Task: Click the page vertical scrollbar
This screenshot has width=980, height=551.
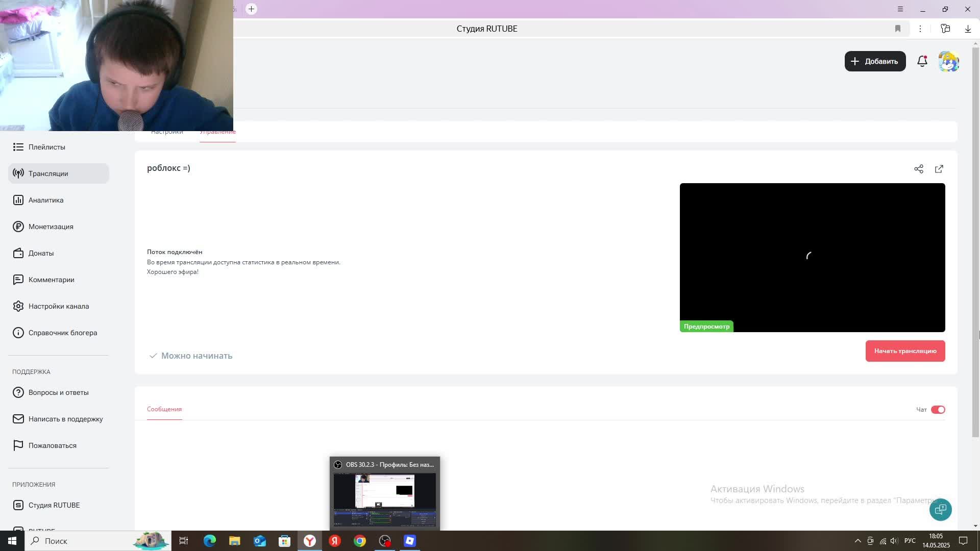Action: coord(975,240)
